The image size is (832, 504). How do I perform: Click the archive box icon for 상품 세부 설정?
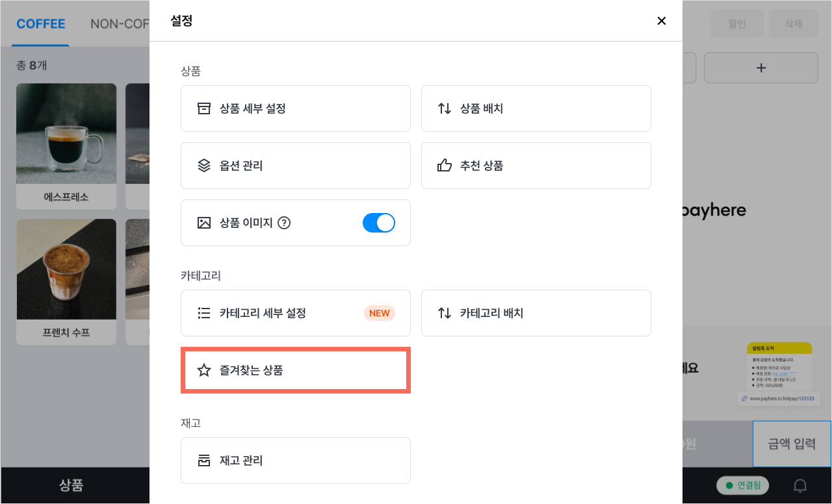pyautogui.click(x=204, y=108)
